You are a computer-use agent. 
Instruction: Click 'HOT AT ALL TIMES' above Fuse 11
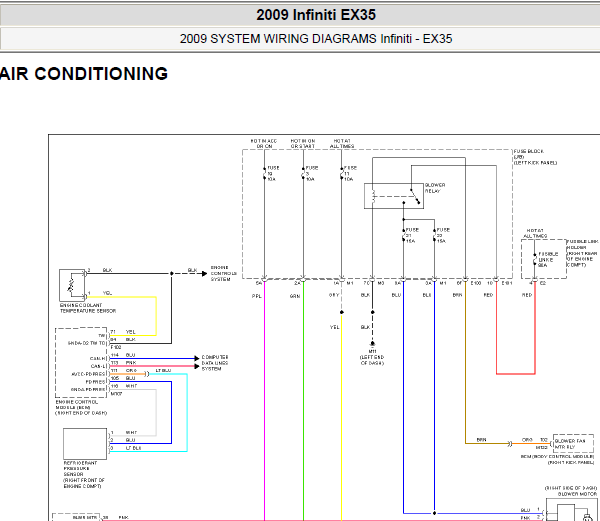click(x=342, y=143)
